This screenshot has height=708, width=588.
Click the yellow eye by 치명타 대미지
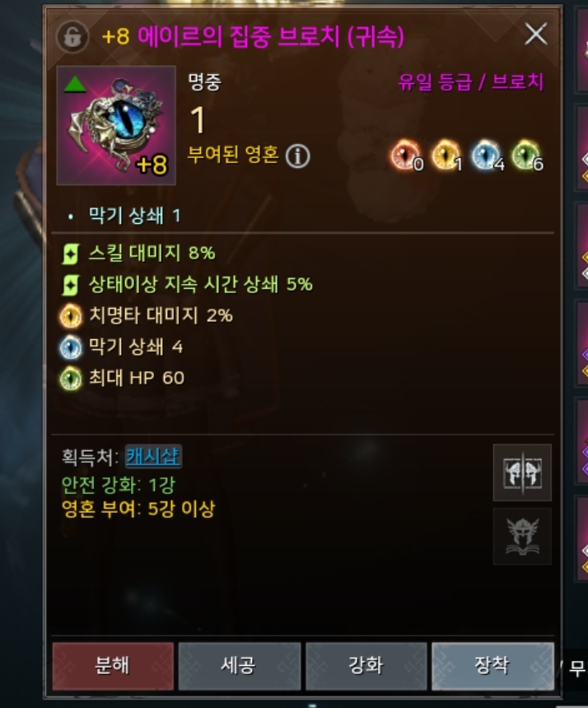[71, 315]
